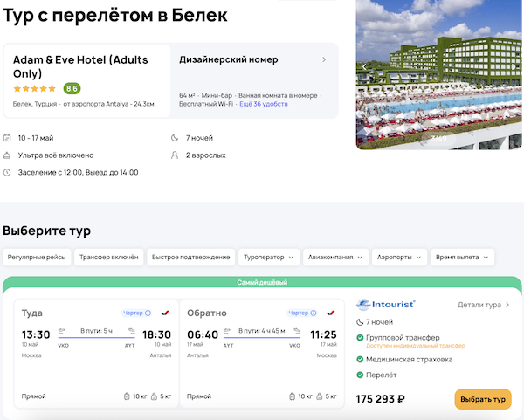Enable the Трансфер включён filter
Viewport: 524px width, 420px height.
[x=108, y=257]
